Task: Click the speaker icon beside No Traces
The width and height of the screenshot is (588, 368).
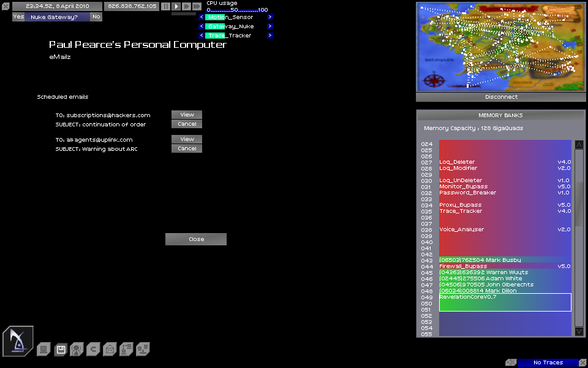Action: coord(511,362)
